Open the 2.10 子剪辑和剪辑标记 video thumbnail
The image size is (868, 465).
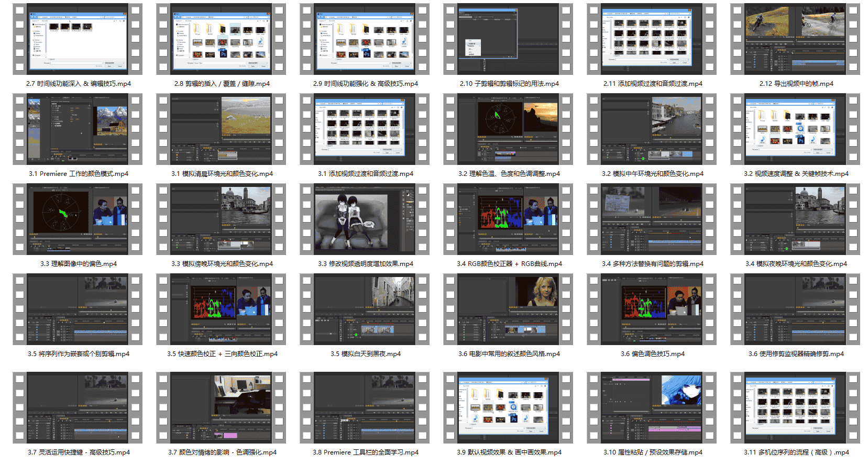click(508, 39)
